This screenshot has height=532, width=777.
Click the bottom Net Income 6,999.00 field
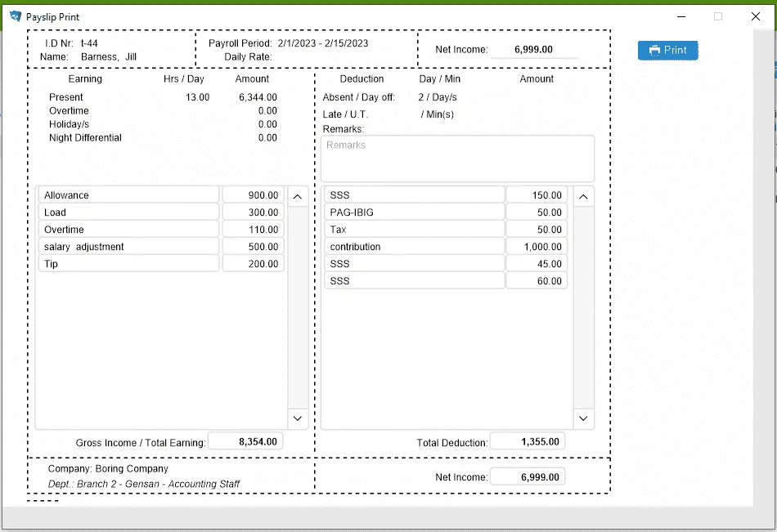(x=528, y=476)
